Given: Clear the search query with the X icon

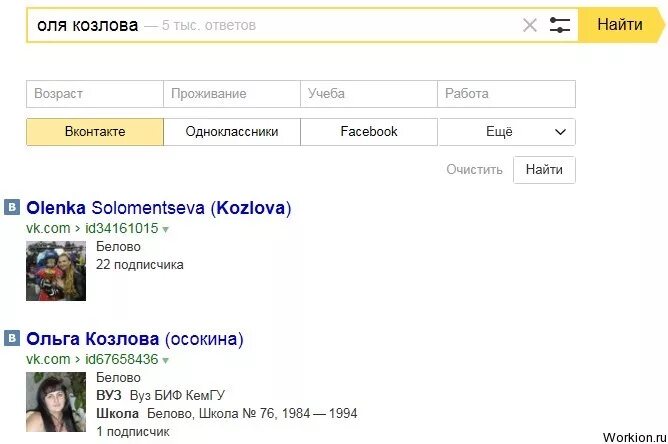Looking at the screenshot, I should click(x=530, y=25).
